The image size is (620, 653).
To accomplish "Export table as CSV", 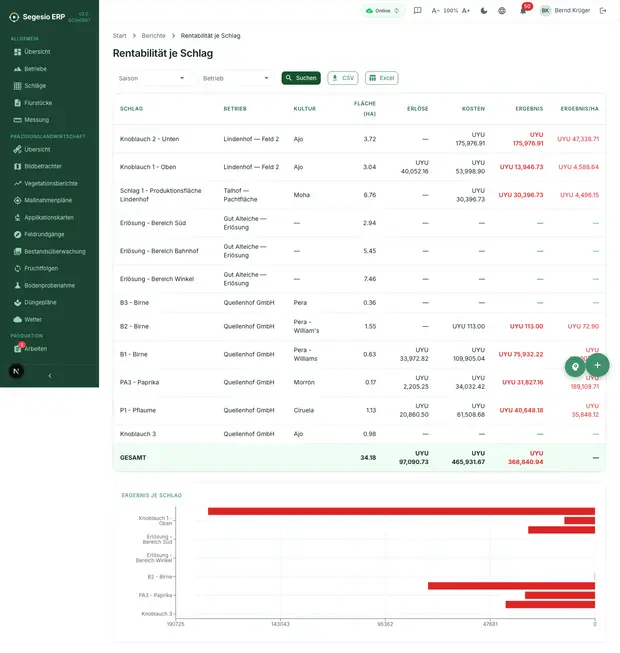I will pos(343,78).
